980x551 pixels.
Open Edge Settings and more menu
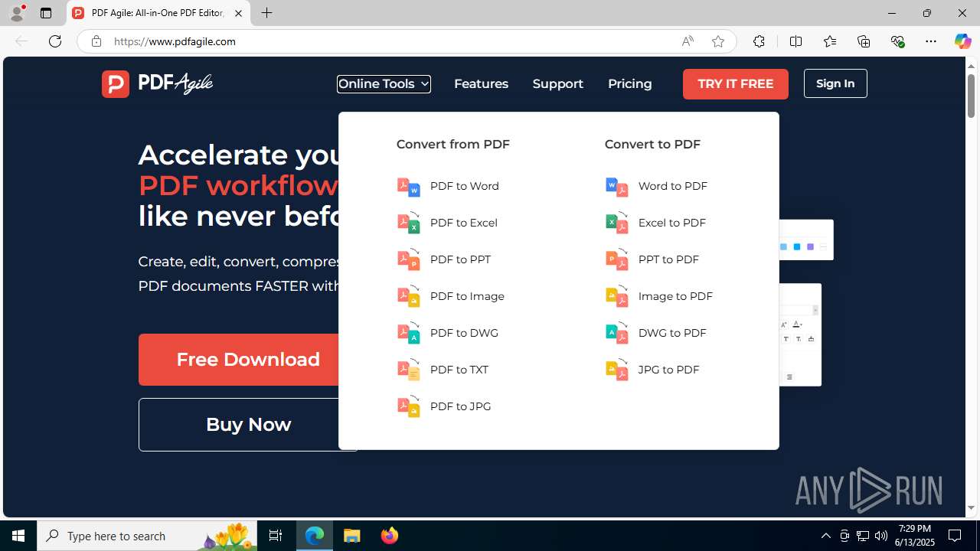click(x=931, y=41)
